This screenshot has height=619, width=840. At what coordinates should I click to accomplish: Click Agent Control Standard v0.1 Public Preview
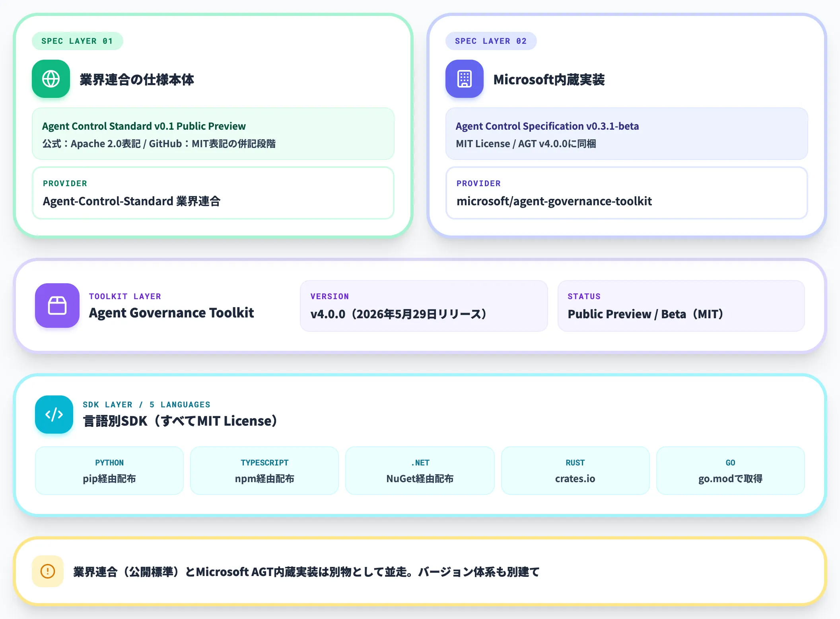coord(144,126)
